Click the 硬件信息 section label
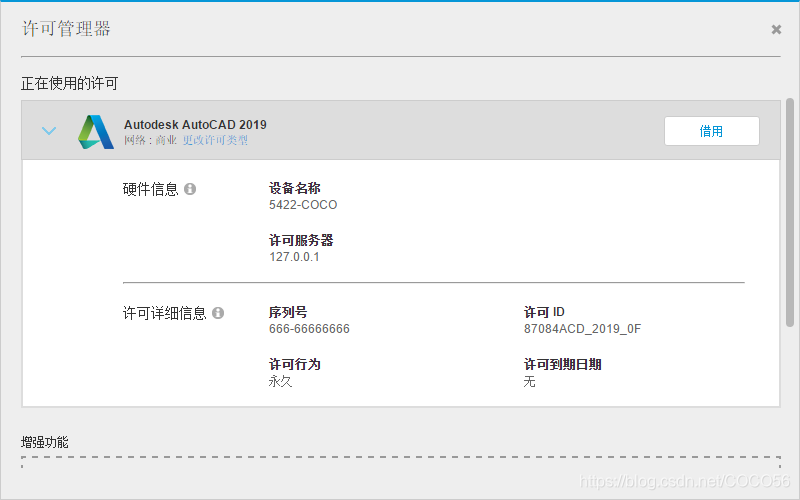 [x=150, y=189]
